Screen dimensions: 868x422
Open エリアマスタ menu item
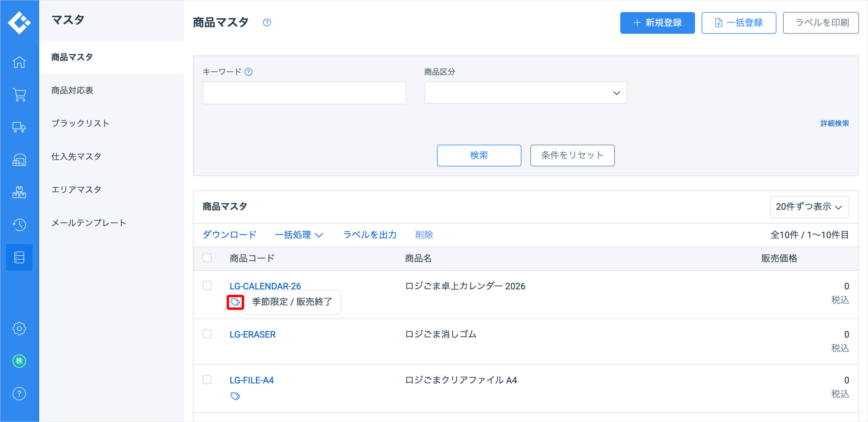[112, 190]
